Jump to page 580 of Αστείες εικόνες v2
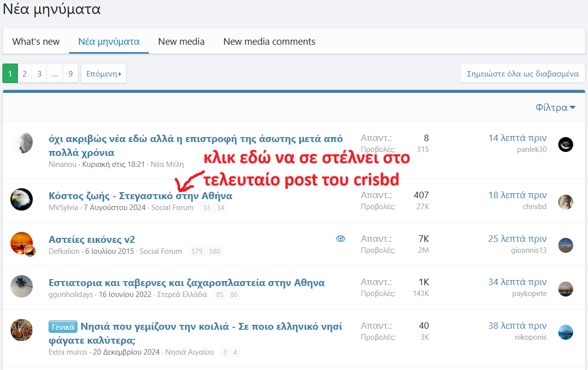 pyautogui.click(x=214, y=251)
